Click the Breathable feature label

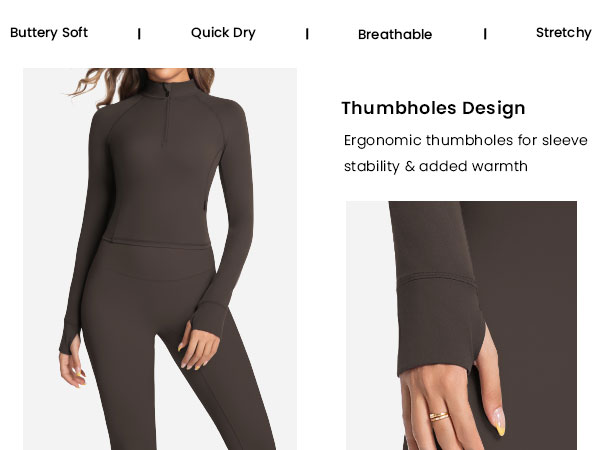(395, 34)
